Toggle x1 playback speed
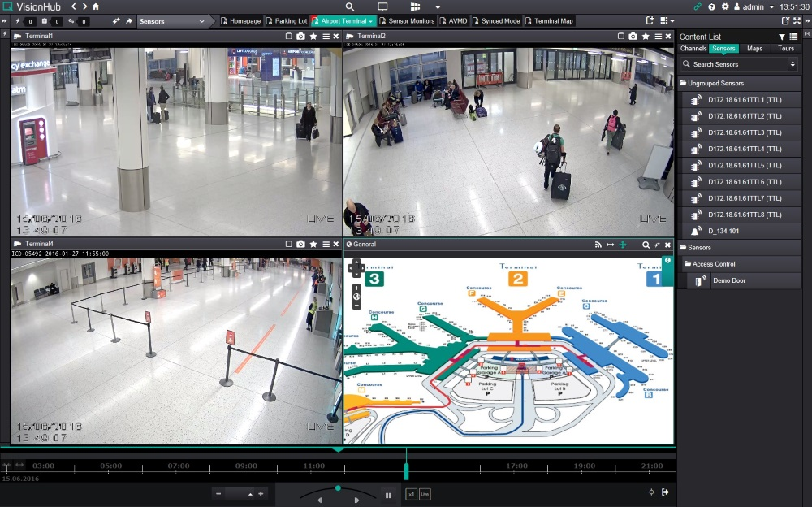The height and width of the screenshot is (507, 812). 410,493
